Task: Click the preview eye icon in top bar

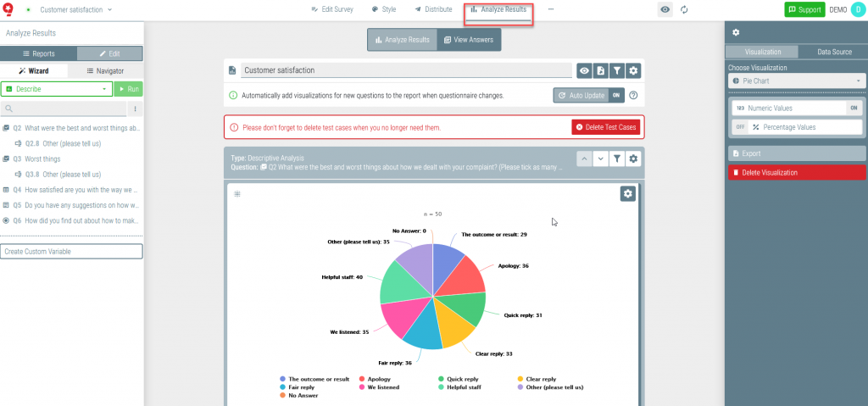Action: coord(665,9)
